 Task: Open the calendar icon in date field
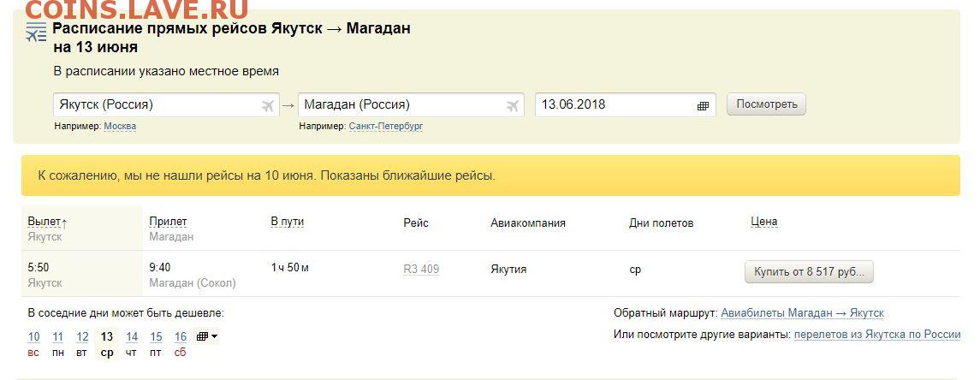click(703, 105)
